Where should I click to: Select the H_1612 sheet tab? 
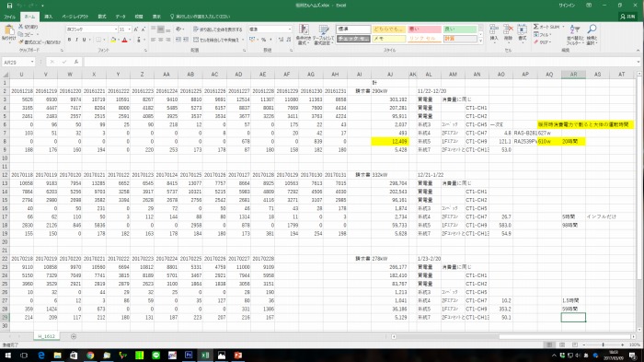coord(46,336)
